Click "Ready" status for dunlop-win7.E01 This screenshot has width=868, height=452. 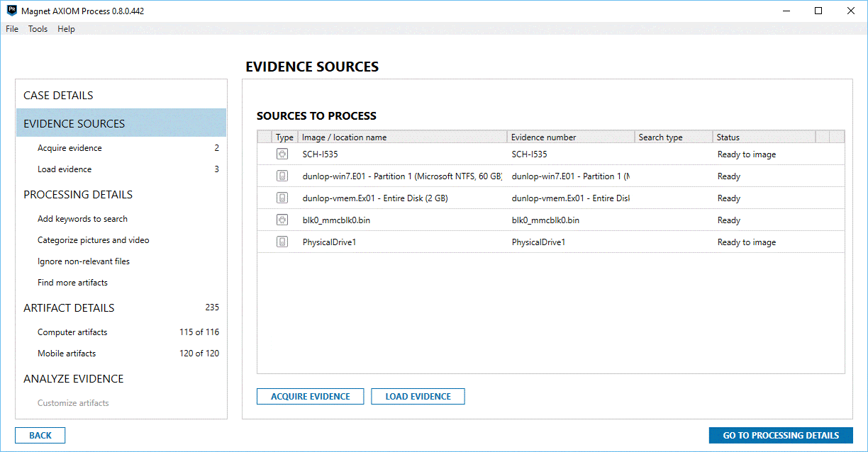pyautogui.click(x=729, y=176)
